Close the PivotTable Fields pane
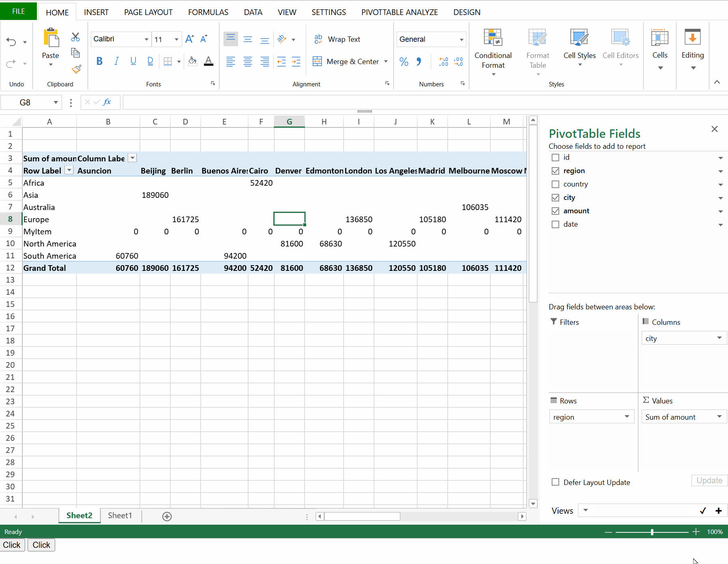Screen dimensions: 728x564 (715, 129)
